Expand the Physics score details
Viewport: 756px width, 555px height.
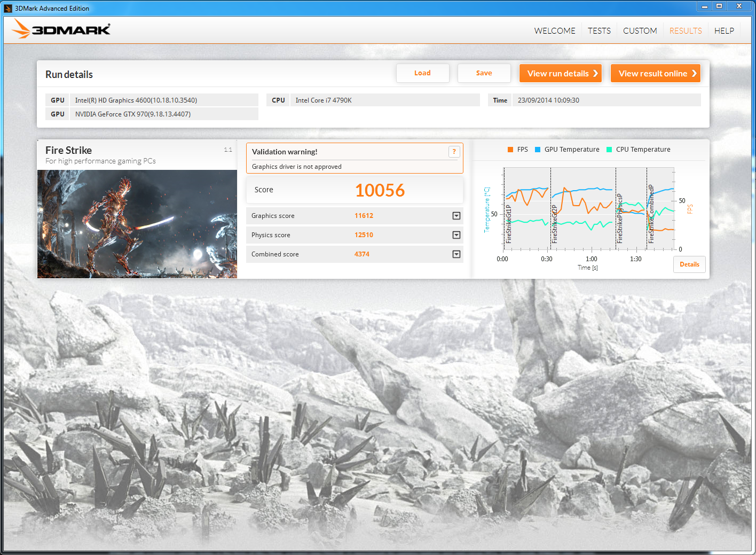click(x=456, y=235)
